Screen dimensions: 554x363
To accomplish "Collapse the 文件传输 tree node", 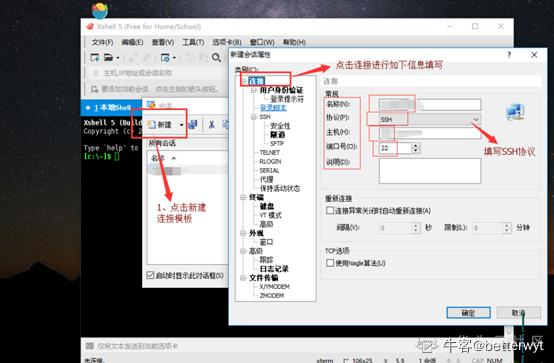I will pos(243,278).
